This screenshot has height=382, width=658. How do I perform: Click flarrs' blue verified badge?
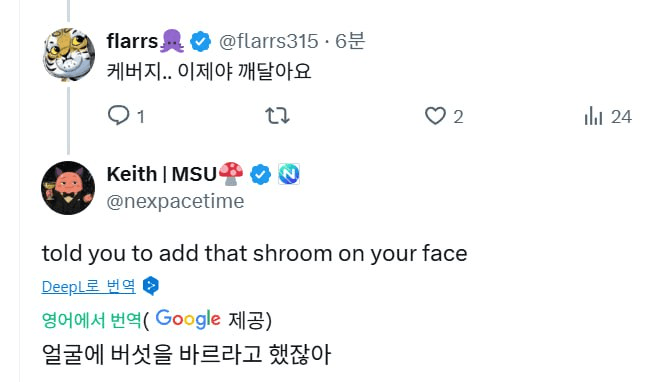200,42
